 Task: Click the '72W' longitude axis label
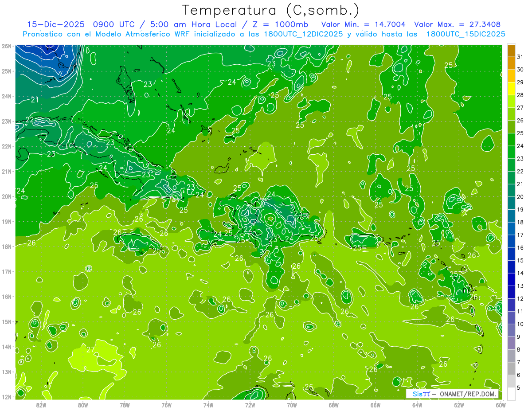(250, 405)
